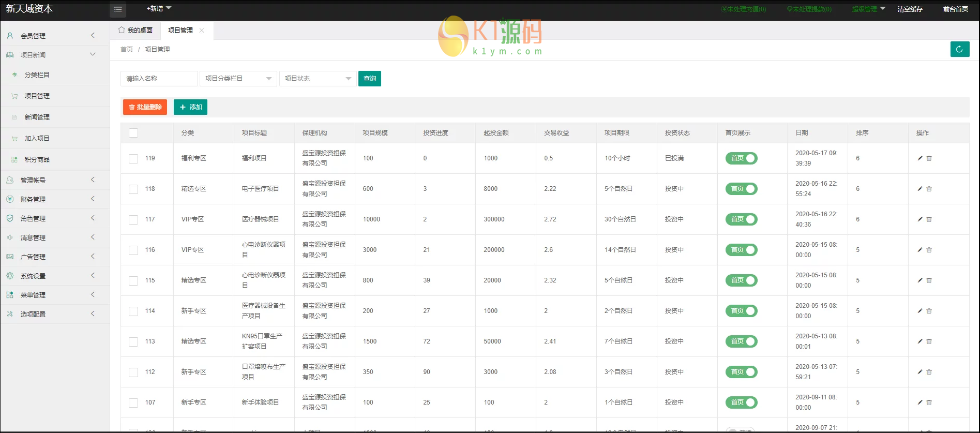The height and width of the screenshot is (433, 980).
Task: Tick the select-all checkbox in table header
Action: point(133,133)
